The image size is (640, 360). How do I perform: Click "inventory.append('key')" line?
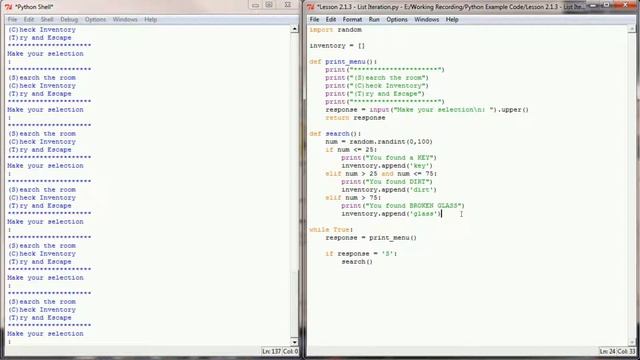[x=387, y=166]
